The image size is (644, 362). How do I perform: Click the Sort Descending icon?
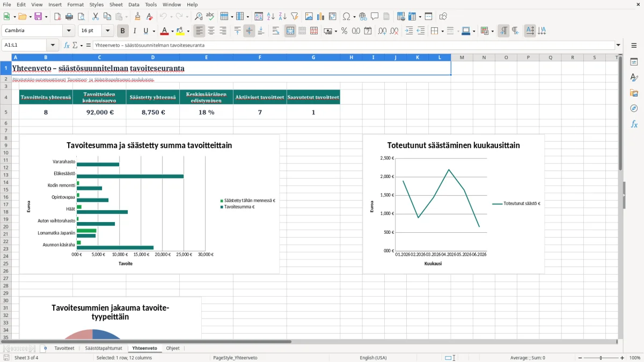coord(283,17)
